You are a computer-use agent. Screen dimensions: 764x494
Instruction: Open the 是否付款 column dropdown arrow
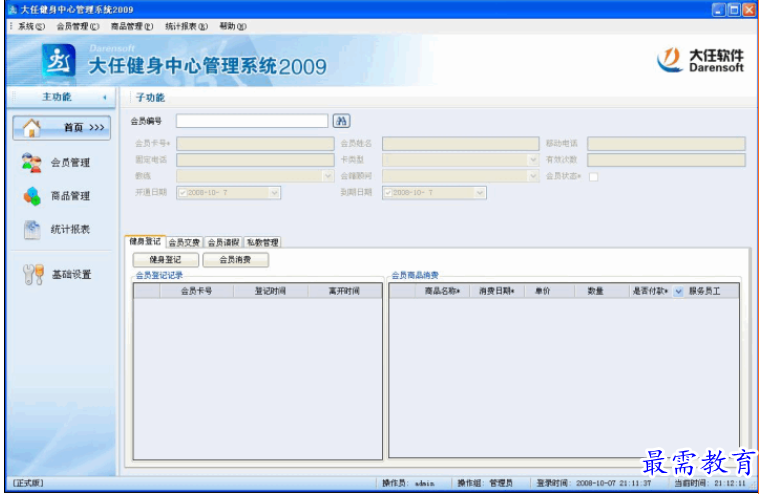[678, 291]
